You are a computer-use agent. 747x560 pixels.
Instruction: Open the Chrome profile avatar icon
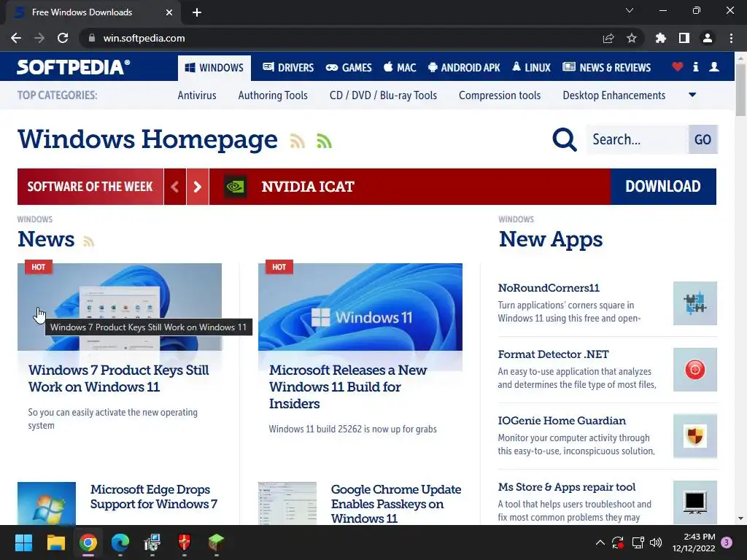pos(708,38)
